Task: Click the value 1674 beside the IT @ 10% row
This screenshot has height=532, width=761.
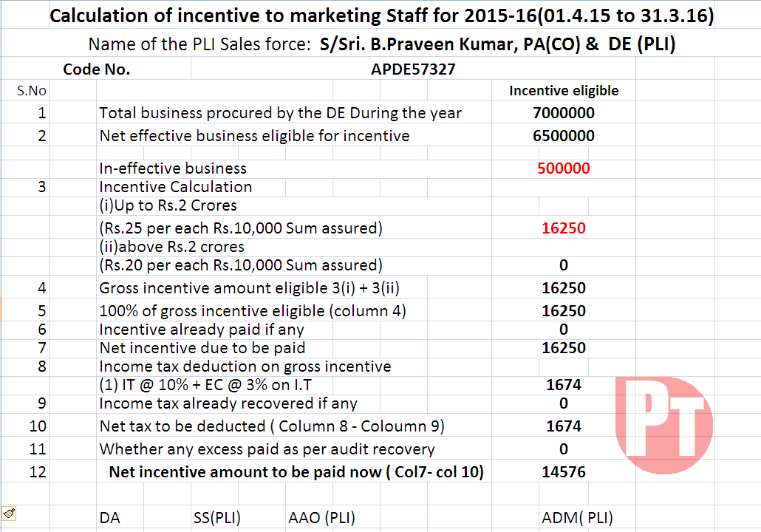Action: pyautogui.click(x=564, y=385)
